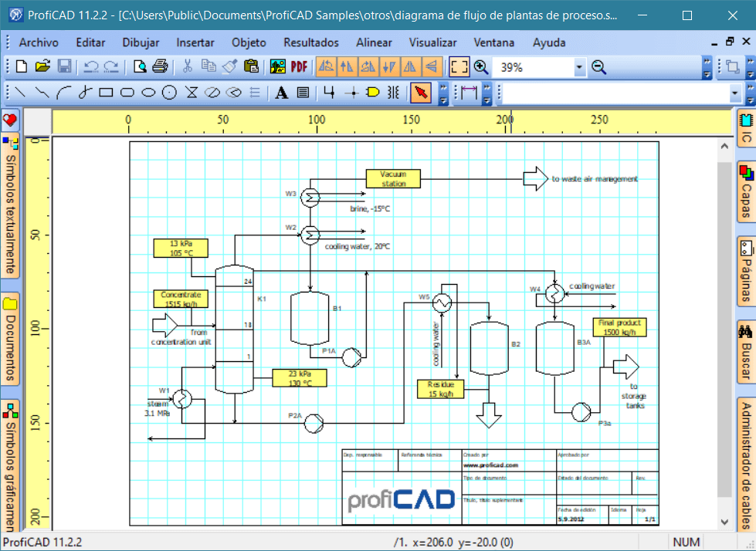Open the Símbolos textualmente side panel
Image resolution: width=756 pixels, height=551 pixels.
coord(10,207)
